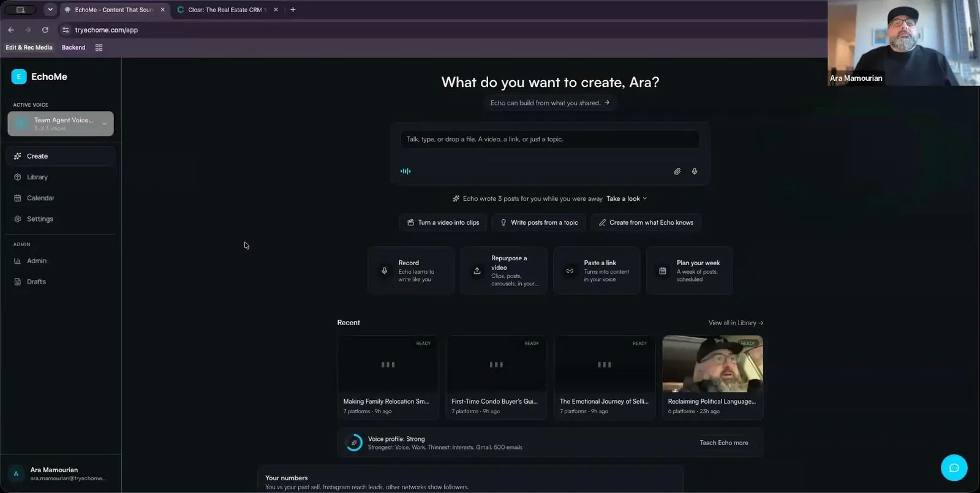Open the Edit & Rec Media bookmark
The width and height of the screenshot is (980, 493).
click(x=29, y=47)
